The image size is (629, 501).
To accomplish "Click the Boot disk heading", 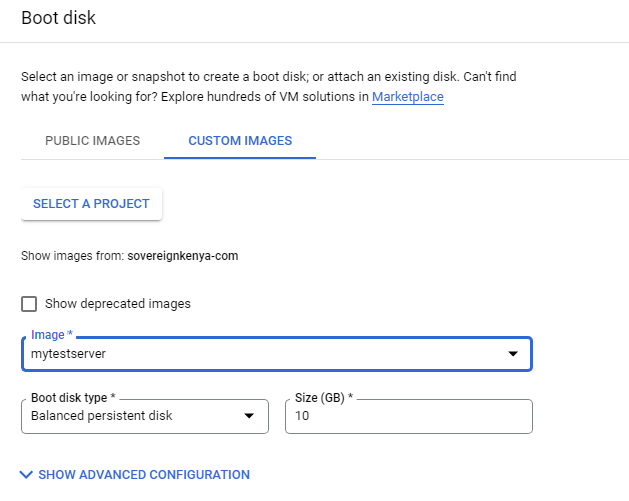I will tap(59, 18).
